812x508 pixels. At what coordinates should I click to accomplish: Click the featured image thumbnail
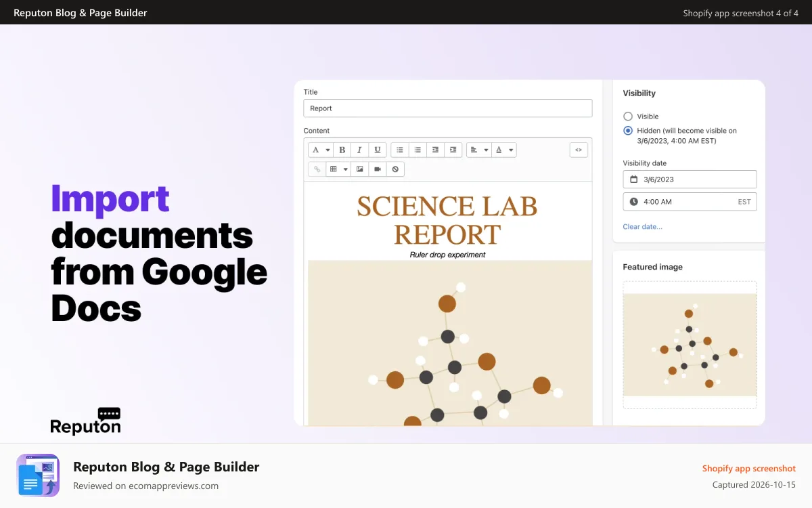690,345
